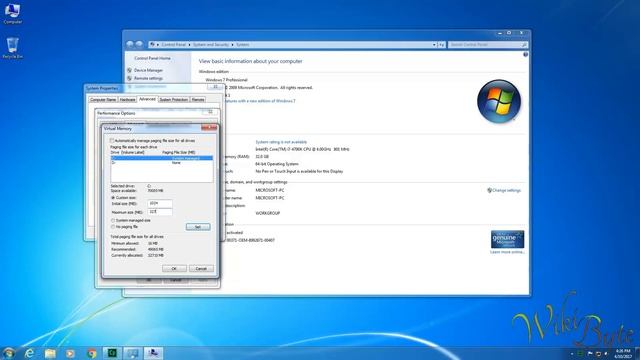The image size is (640, 360).
Task: Click System and Security in breadcrumb
Action: (211, 44)
